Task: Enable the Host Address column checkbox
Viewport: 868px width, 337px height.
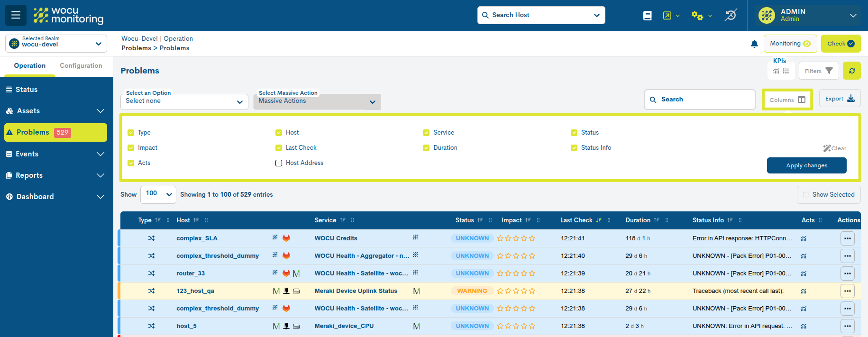Action: [x=279, y=163]
